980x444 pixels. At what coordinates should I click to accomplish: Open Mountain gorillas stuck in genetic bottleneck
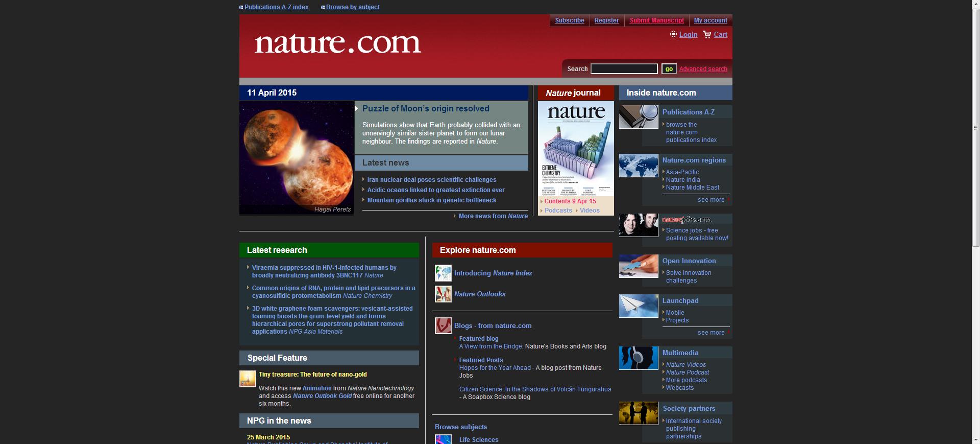tap(432, 200)
